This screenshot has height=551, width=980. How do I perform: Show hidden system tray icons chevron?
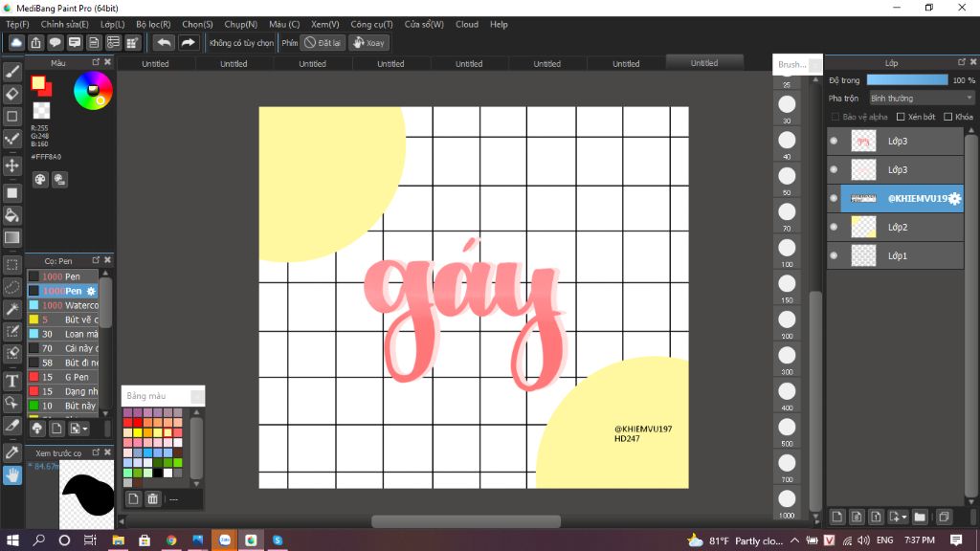(x=794, y=540)
